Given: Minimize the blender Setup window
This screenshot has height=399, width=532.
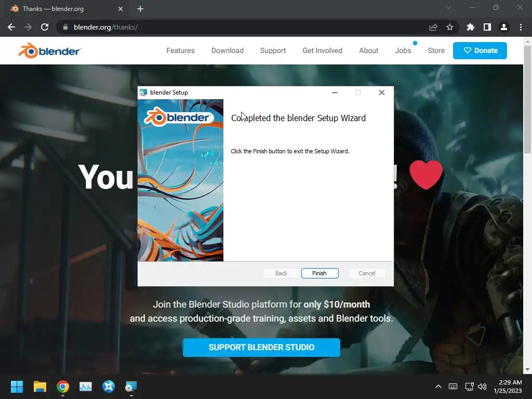Looking at the screenshot, I should click(x=335, y=92).
